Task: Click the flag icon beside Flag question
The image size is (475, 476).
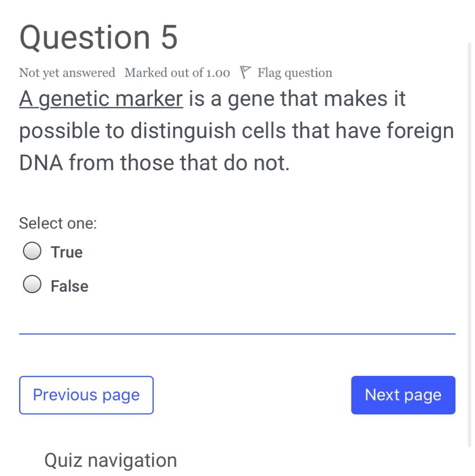Action: [x=245, y=72]
